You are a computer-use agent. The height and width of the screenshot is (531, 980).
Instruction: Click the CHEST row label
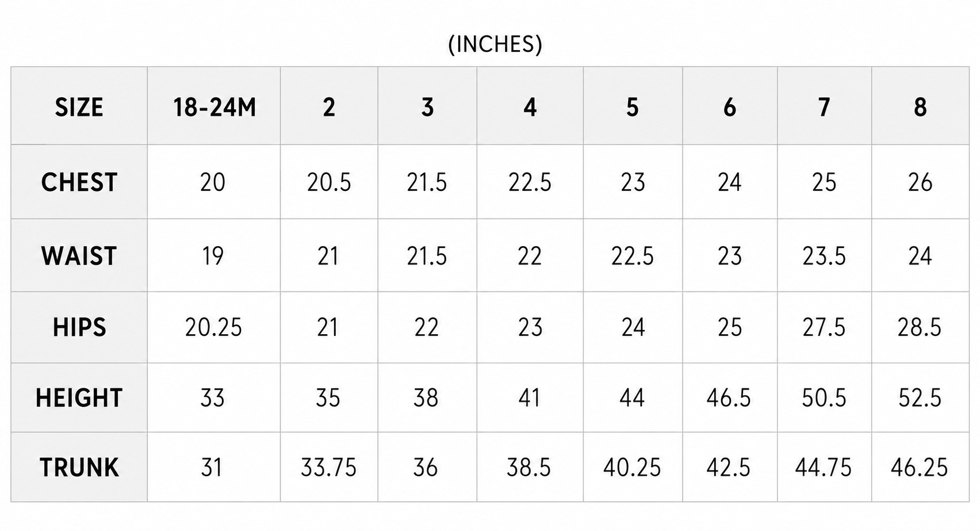79,182
